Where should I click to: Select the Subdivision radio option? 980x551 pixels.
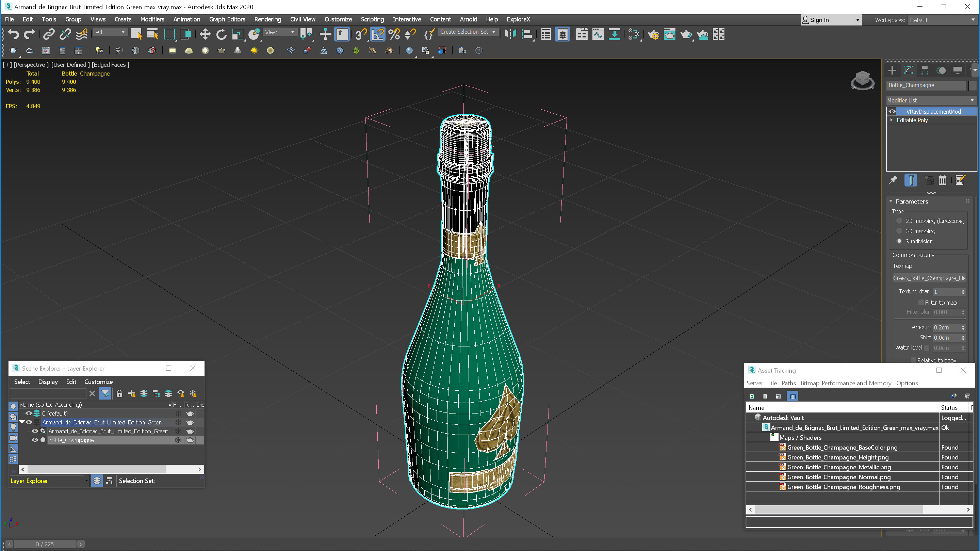(899, 241)
